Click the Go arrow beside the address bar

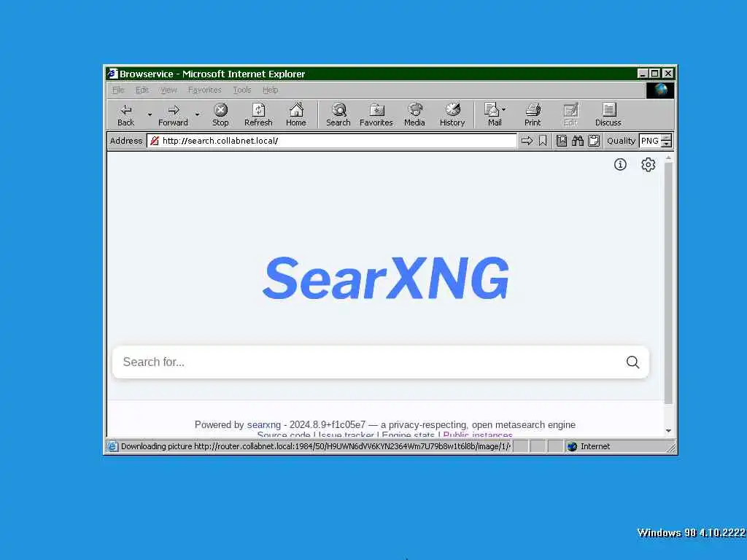pos(527,141)
